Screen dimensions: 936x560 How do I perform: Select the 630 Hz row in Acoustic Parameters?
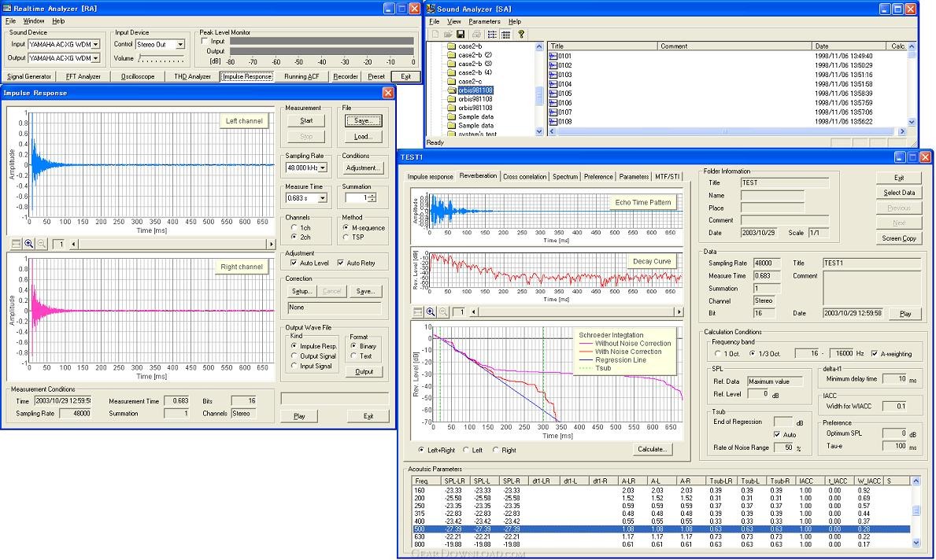tap(661, 536)
